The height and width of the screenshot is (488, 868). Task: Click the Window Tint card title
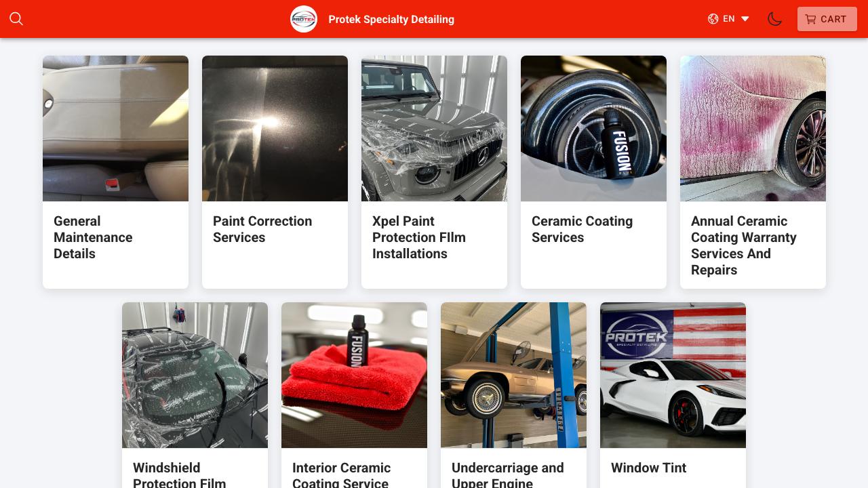pos(648,468)
